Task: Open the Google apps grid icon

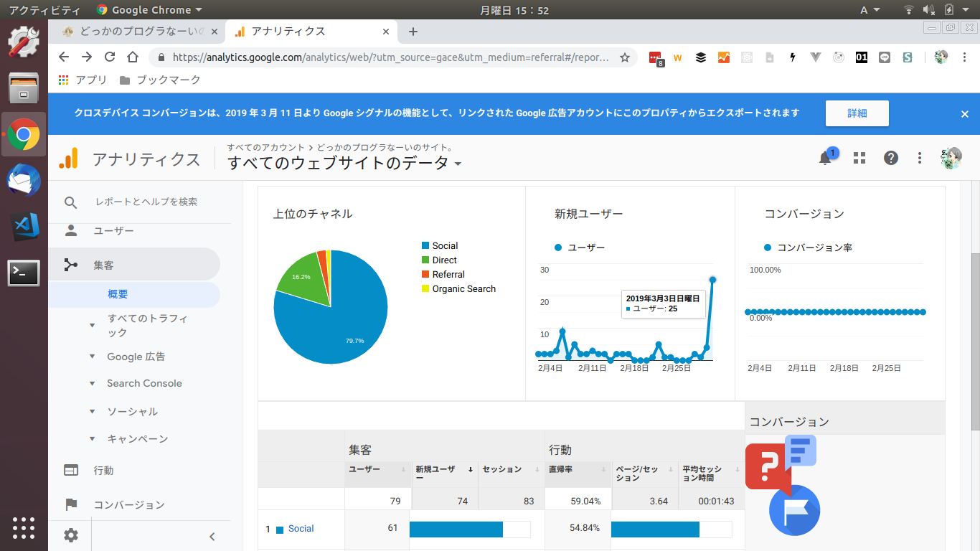Action: tap(859, 159)
